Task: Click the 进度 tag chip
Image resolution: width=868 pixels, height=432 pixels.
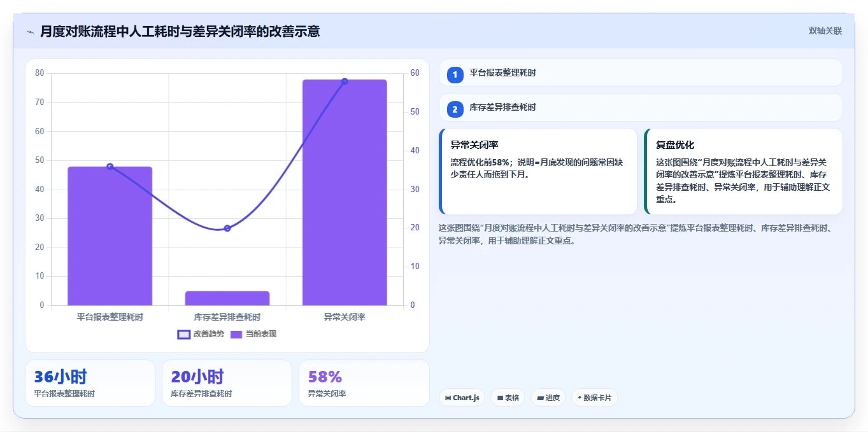Action: point(548,398)
